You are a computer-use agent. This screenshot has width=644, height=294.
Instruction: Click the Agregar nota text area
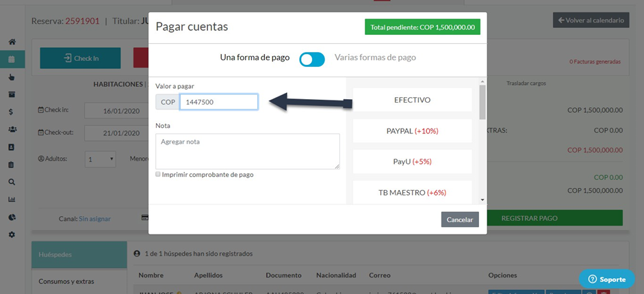pyautogui.click(x=247, y=150)
